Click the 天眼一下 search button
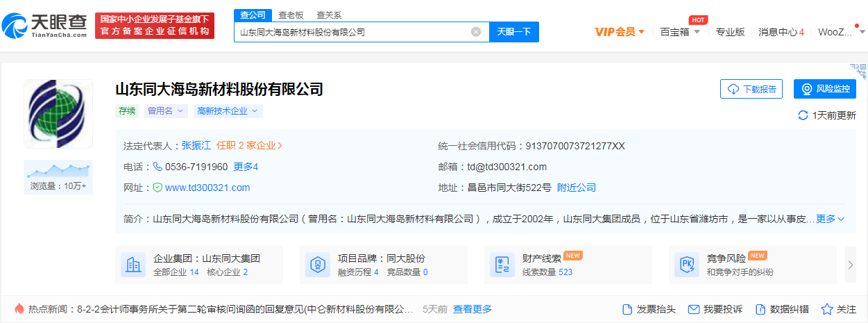The height and width of the screenshot is (323, 868). (514, 32)
